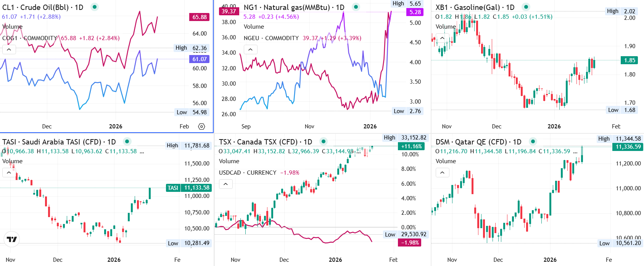Click market status dot beside Qatar QE title
The height and width of the screenshot is (266, 644).
(533, 141)
